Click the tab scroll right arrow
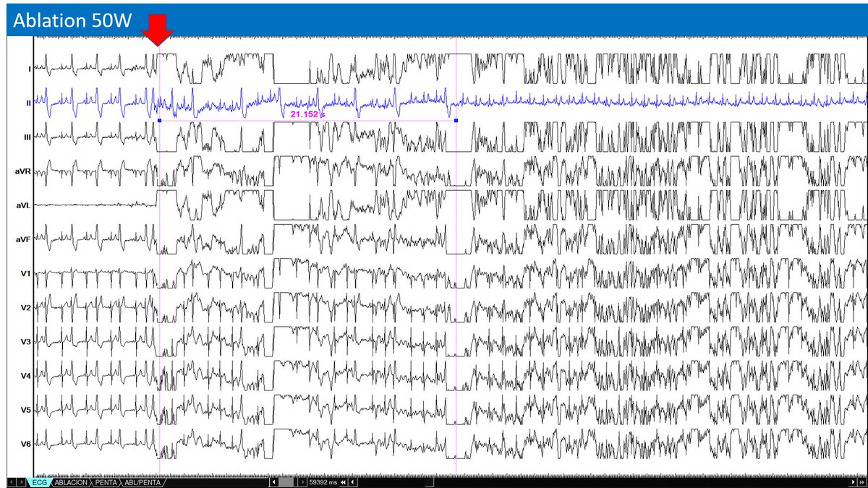The height and width of the screenshot is (488, 868). [x=22, y=482]
